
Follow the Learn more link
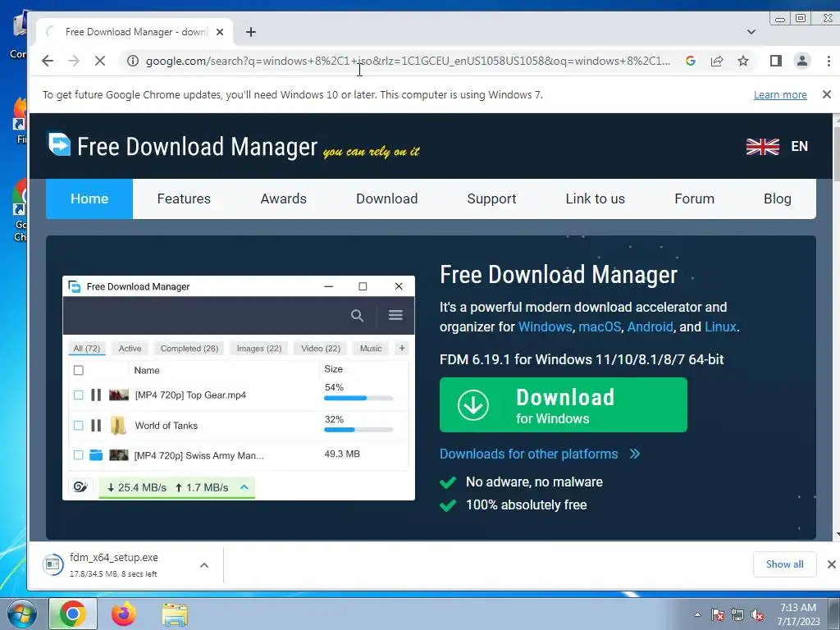[x=780, y=95]
